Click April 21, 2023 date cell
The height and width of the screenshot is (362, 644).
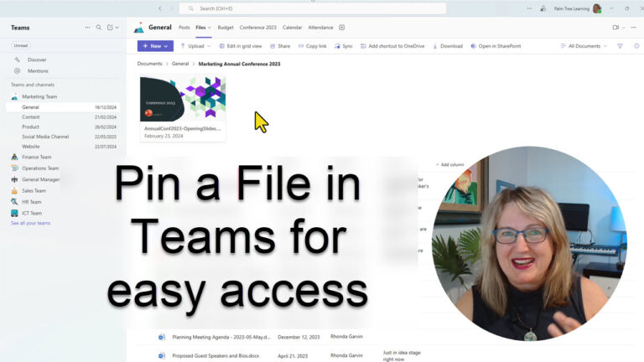click(293, 356)
